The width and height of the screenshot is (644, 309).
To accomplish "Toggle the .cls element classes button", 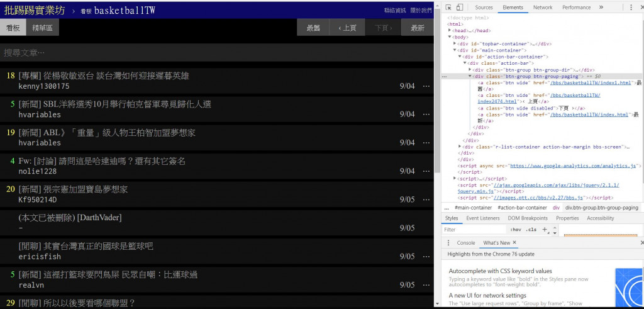I will pos(531,230).
